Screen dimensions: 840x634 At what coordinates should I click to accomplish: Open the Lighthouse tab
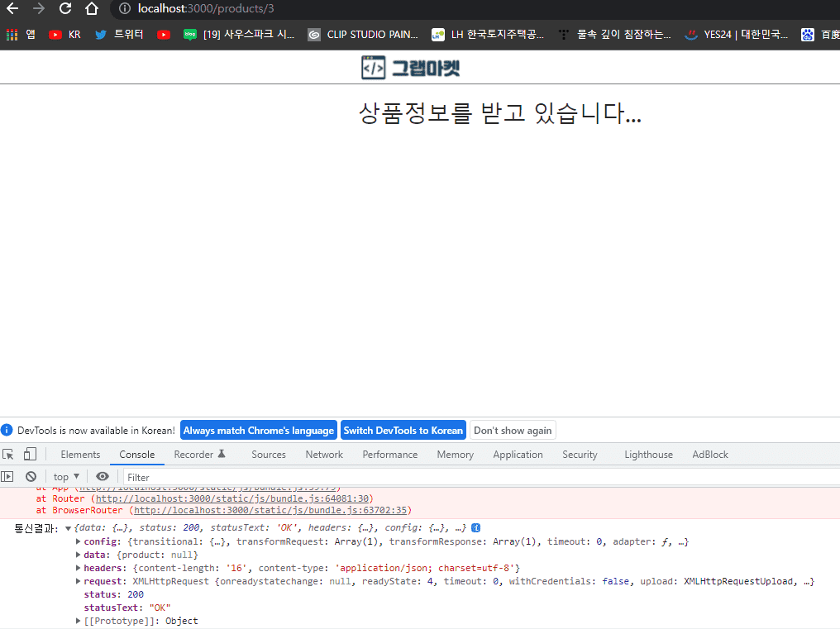click(649, 455)
